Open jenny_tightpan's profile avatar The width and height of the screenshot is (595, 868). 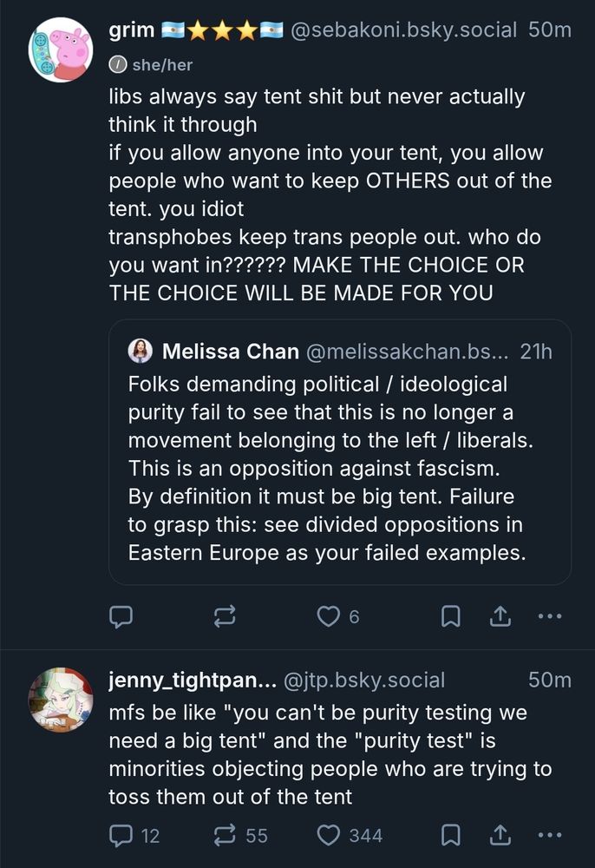click(x=61, y=700)
